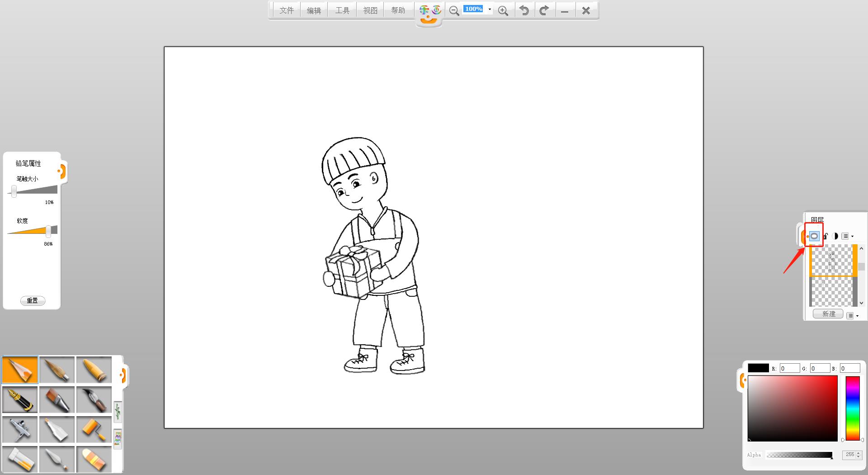Click the redo arrow
Image resolution: width=868 pixels, height=475 pixels.
point(544,10)
